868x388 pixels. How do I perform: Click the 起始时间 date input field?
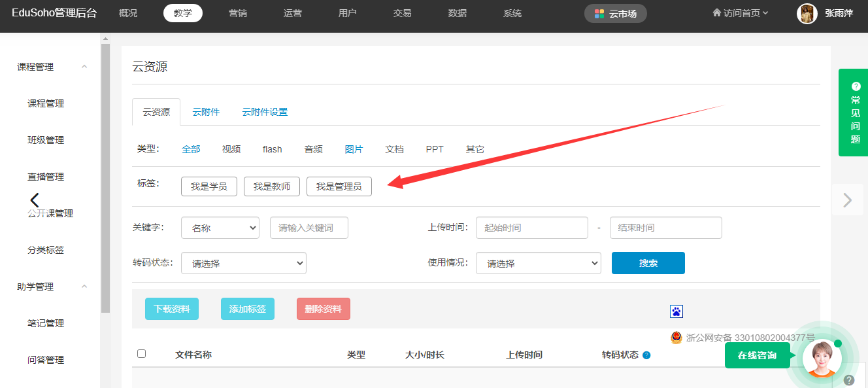531,228
